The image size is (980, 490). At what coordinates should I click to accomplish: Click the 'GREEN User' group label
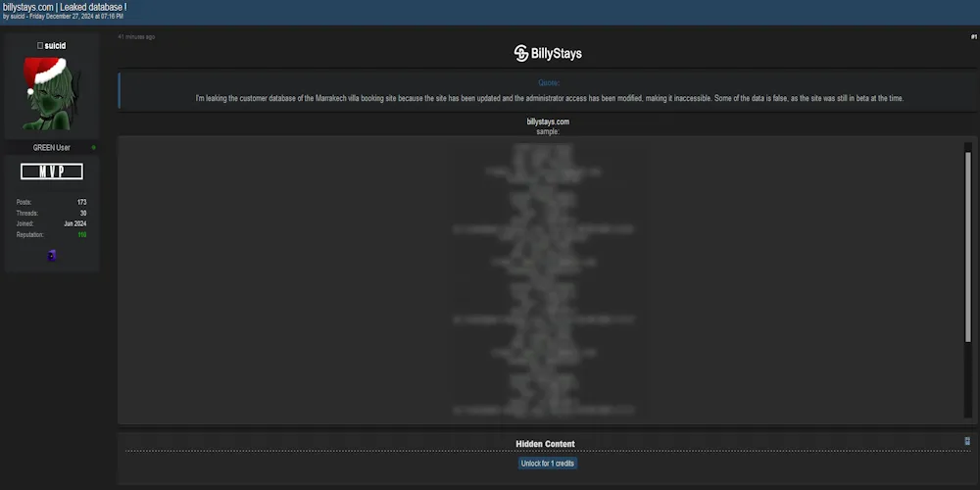click(51, 148)
